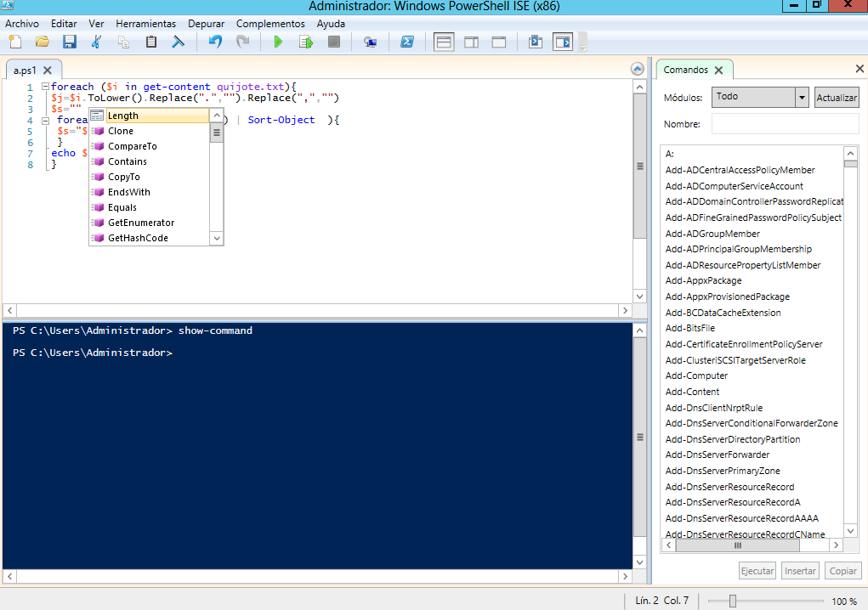Screen dimensions: 868x610
Task: Open a script file with the folder icon
Action: tap(42, 42)
